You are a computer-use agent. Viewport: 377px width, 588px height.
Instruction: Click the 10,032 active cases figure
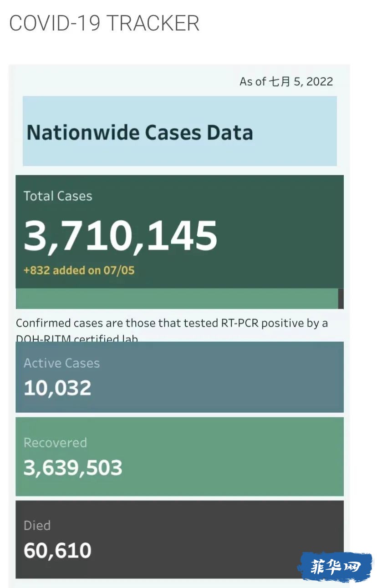(x=57, y=388)
